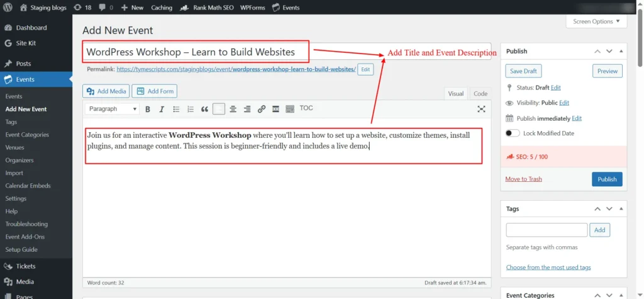Open the New content menu in admin bar
Image resolution: width=644 pixels, height=299 pixels.
click(x=132, y=8)
